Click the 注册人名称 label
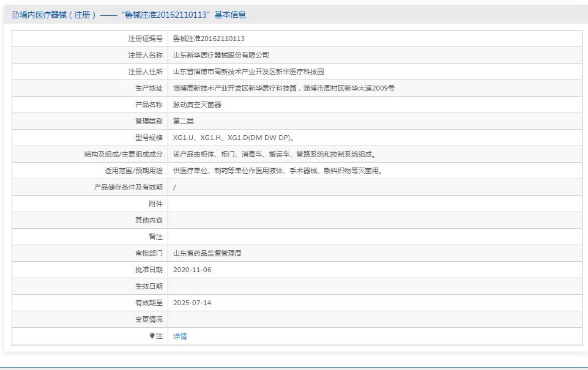 [x=146, y=55]
